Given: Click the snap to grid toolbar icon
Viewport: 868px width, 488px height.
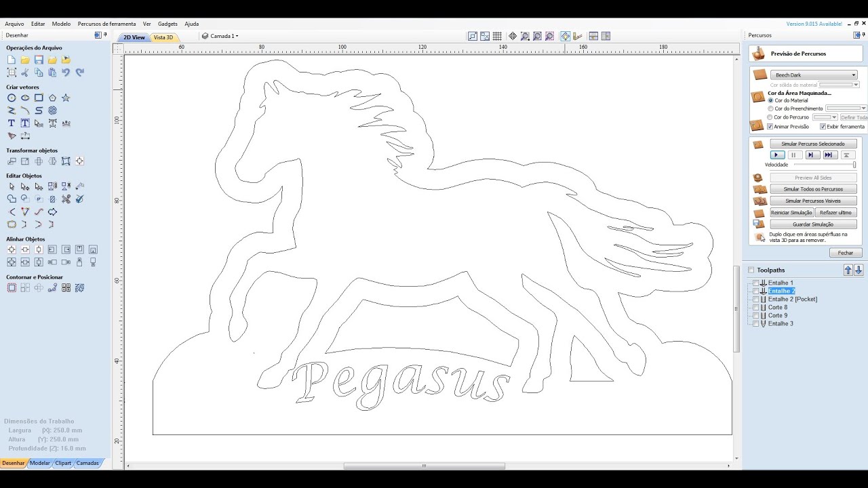Looking at the screenshot, I should click(x=497, y=37).
